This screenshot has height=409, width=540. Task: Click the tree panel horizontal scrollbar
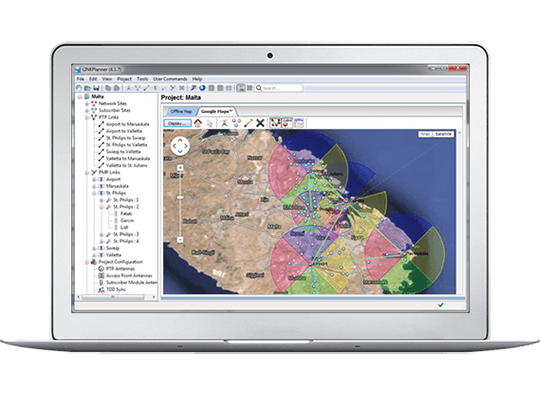113,297
